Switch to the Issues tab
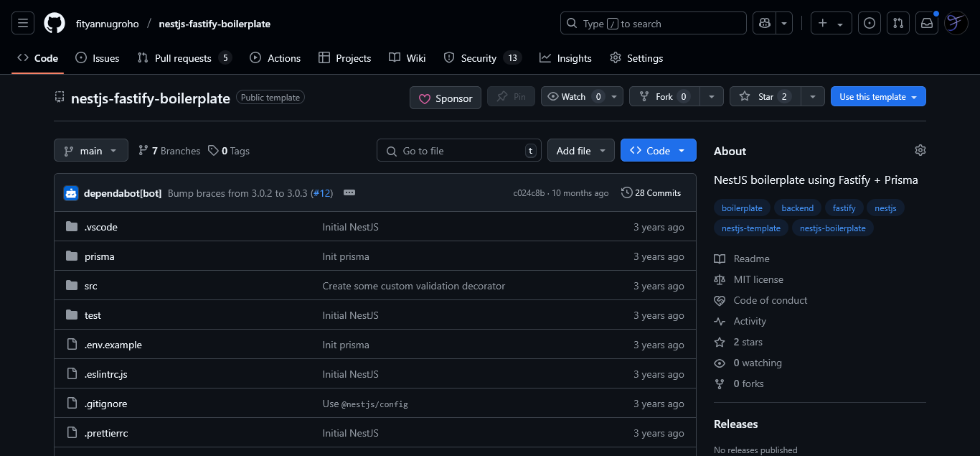This screenshot has width=980, height=456. (x=98, y=58)
